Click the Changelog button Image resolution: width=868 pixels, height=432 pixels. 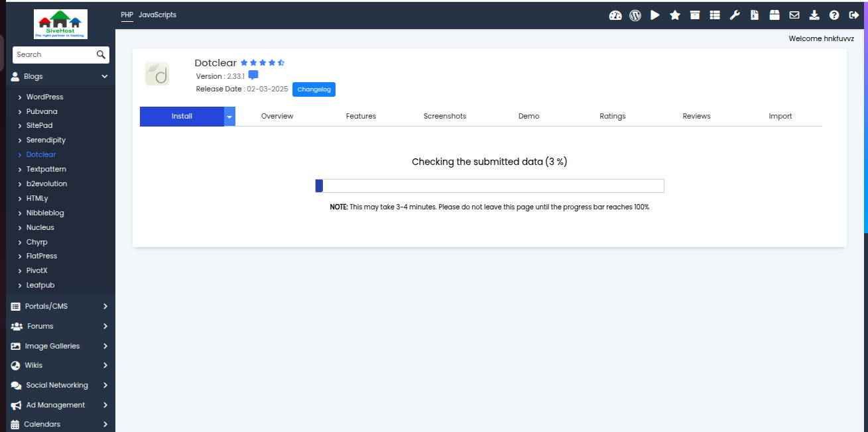pos(314,89)
